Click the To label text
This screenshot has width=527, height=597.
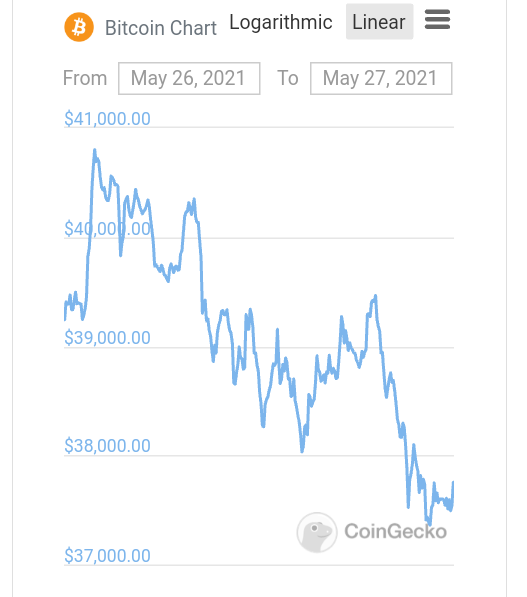(288, 78)
